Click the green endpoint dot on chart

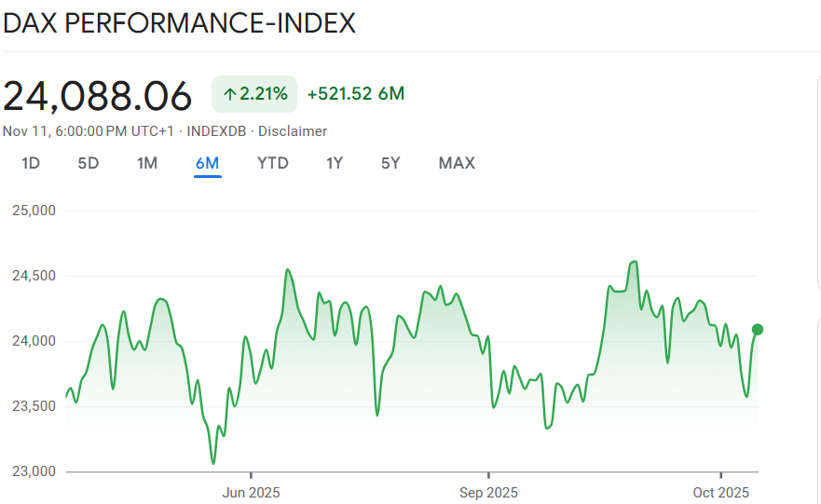(x=758, y=329)
